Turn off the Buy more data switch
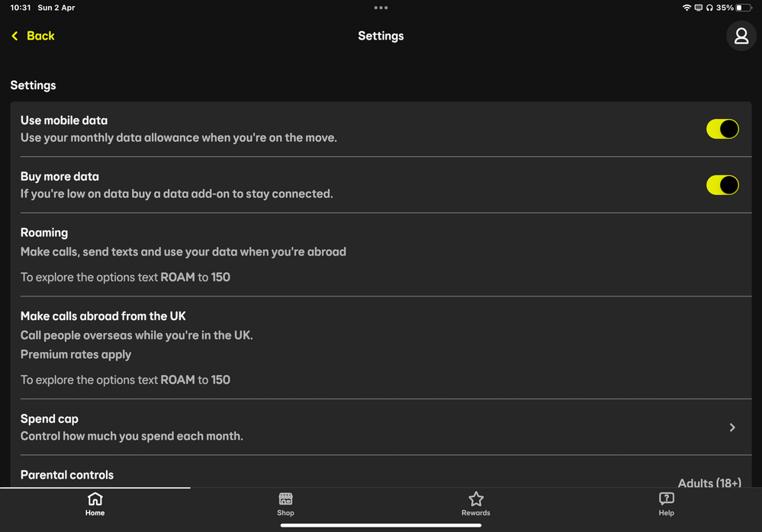Screen dimensions: 762x532 tap(722, 184)
